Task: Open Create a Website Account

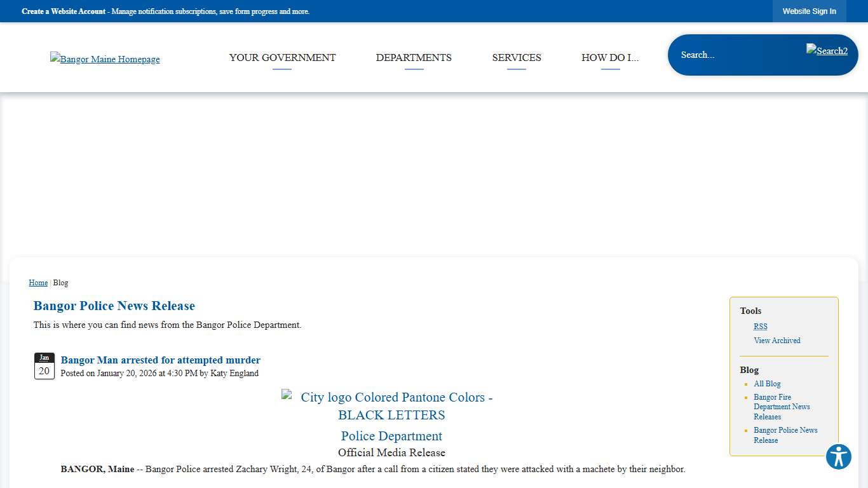Action: tap(63, 11)
